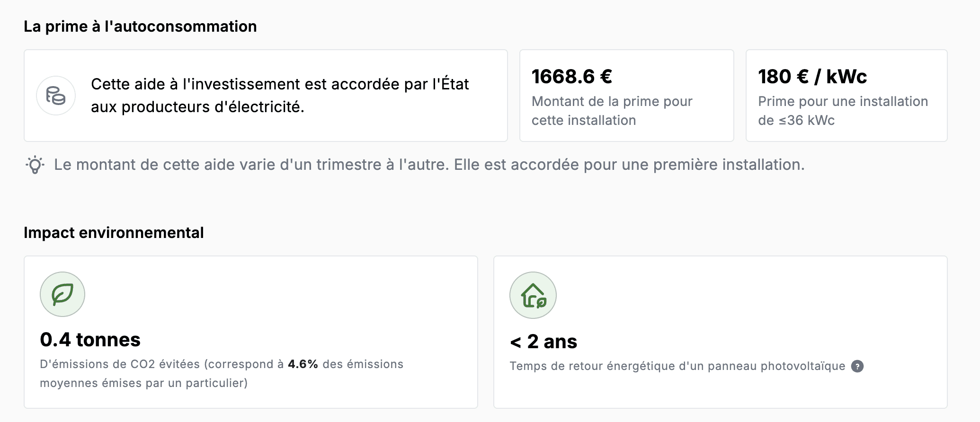The width and height of the screenshot is (980, 422).
Task: Click the 180 € / kWc value
Action: 812,76
